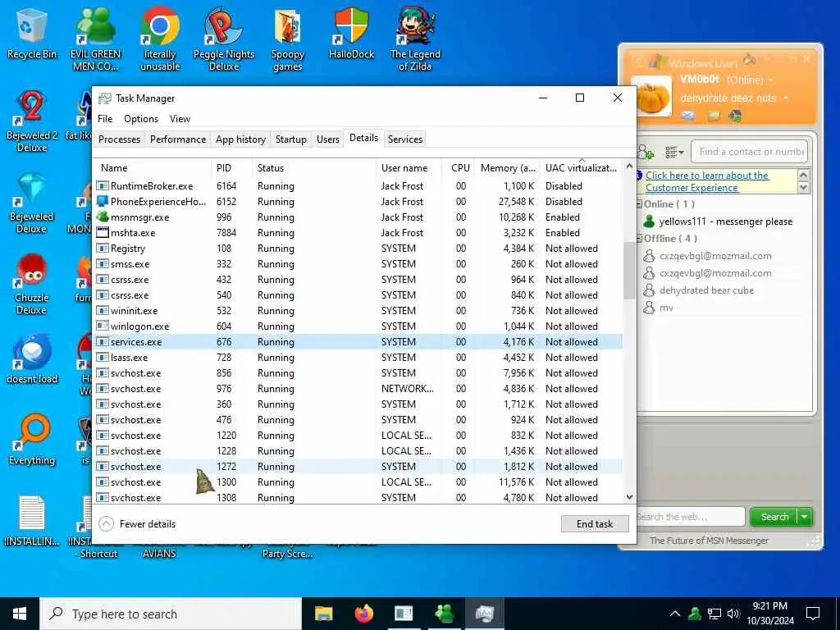Open the notification center icon
840x630 pixels.
coord(813,614)
